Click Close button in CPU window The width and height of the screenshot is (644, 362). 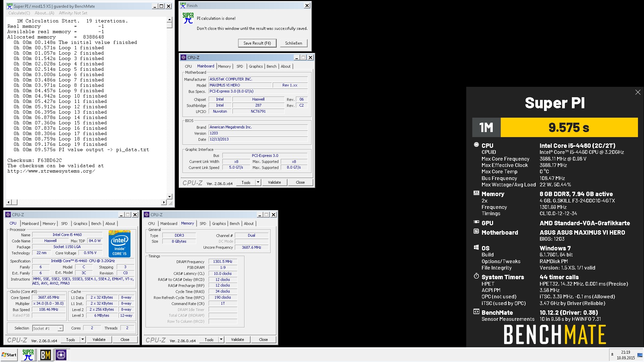click(125, 340)
